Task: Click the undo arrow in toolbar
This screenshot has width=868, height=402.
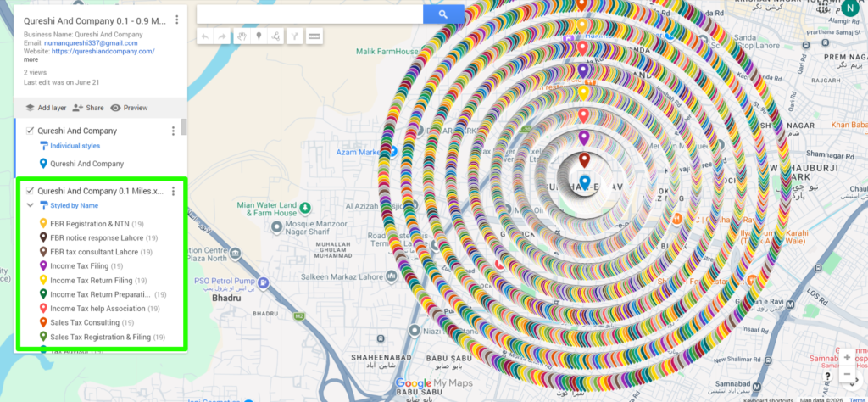Action: coord(205,36)
